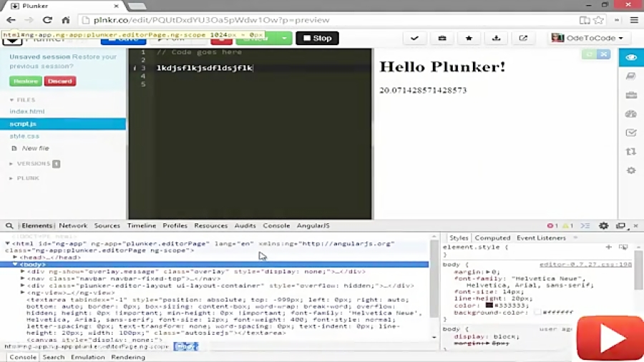Expand margin shorthand triangle in body rule
The image size is (644, 362).
(x=488, y=272)
